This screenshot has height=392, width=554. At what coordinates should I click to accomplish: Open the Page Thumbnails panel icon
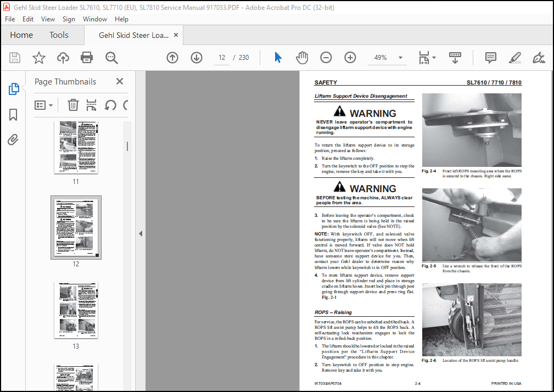tap(13, 89)
